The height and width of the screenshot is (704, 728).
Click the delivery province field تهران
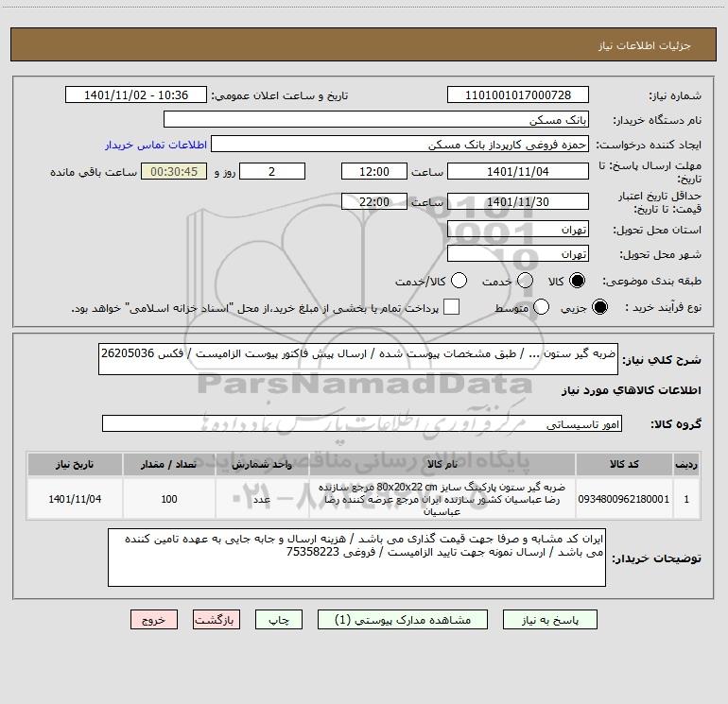click(x=518, y=230)
